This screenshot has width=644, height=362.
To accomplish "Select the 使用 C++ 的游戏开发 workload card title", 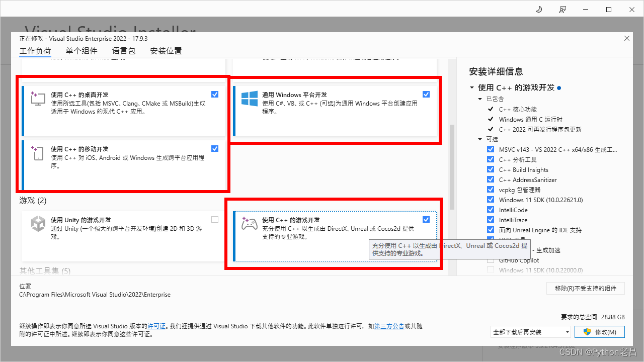I will (x=291, y=220).
